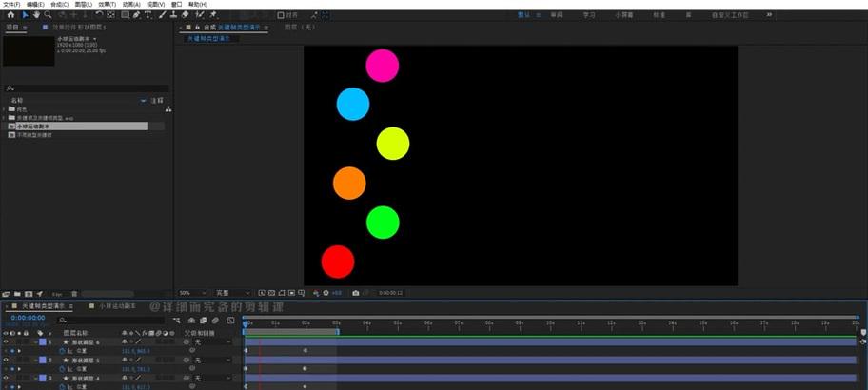
Task: Select the Eraser tool
Action: 186,15
